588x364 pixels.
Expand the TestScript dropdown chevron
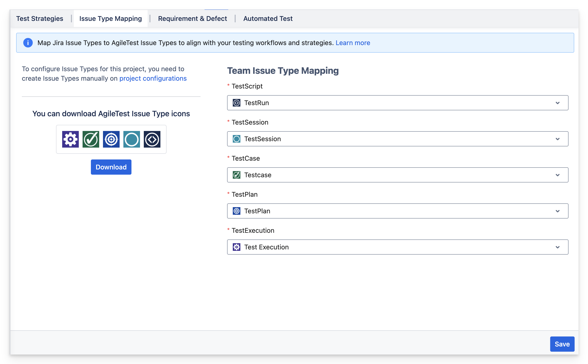557,103
